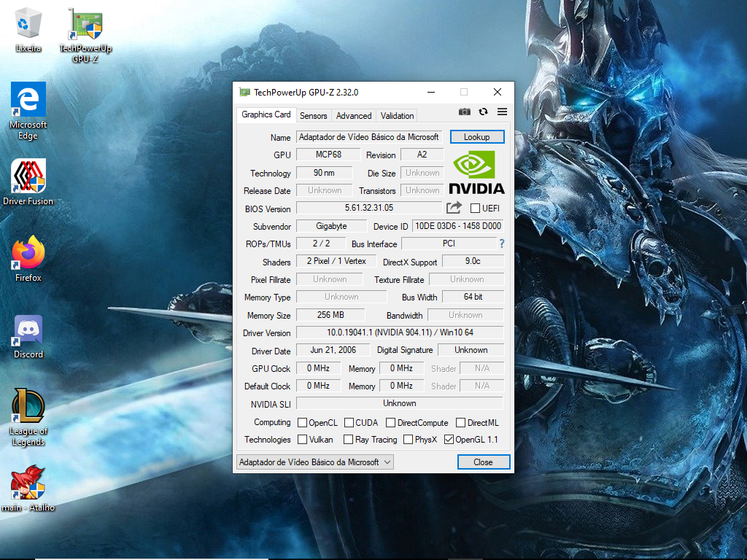Viewport: 747px width, 560px height.
Task: Click the Pixel Fillrate value Unknown
Action: coord(330,279)
